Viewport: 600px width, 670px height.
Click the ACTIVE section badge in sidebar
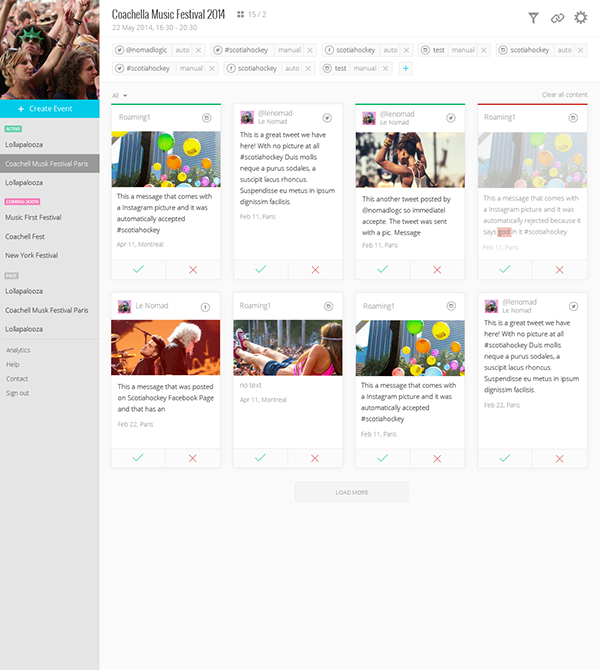pos(13,129)
